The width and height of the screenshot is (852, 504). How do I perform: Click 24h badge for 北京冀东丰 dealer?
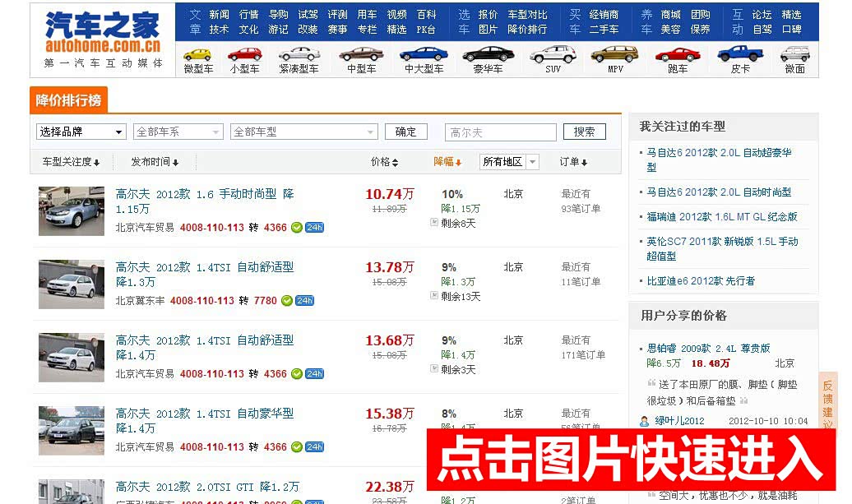[305, 301]
